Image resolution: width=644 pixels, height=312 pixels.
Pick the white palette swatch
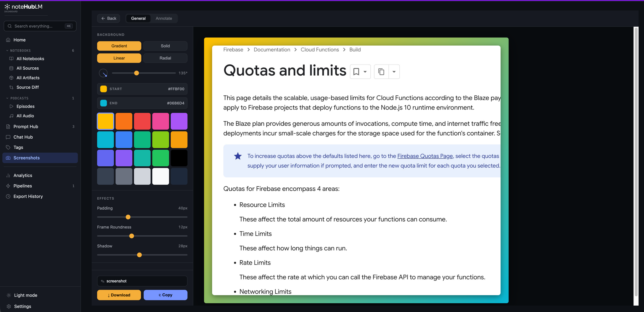[161, 176]
